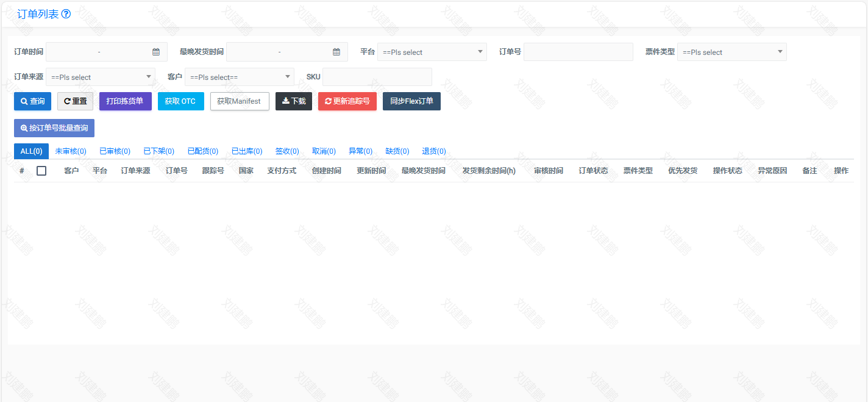
Task: Switch to the 未审核(0) tab
Action: 71,151
